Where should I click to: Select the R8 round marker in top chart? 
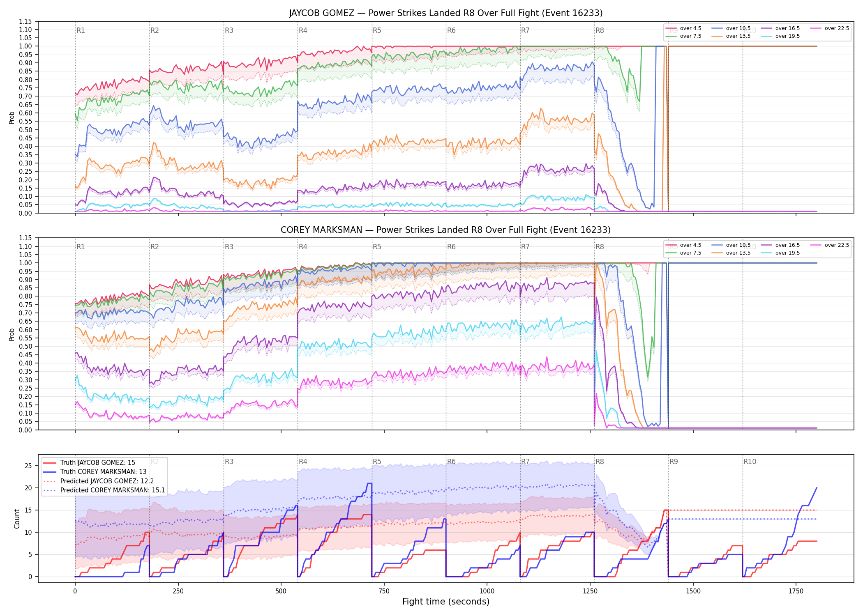(x=600, y=30)
